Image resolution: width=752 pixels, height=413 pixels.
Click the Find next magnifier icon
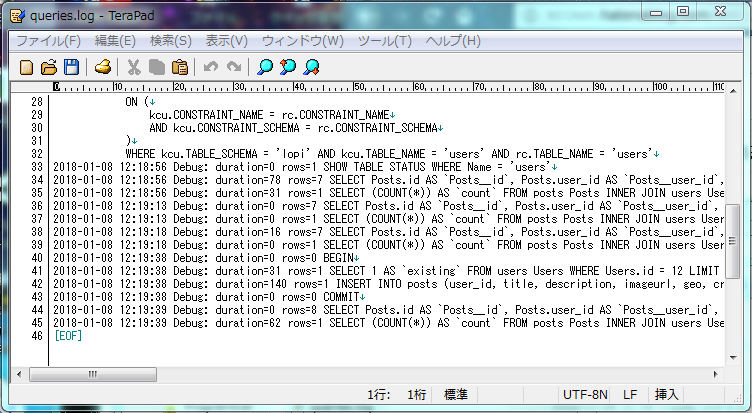pos(311,67)
